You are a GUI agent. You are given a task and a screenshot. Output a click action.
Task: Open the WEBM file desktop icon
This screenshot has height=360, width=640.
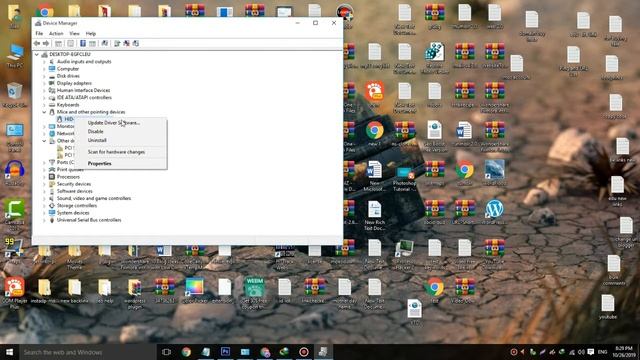click(254, 292)
